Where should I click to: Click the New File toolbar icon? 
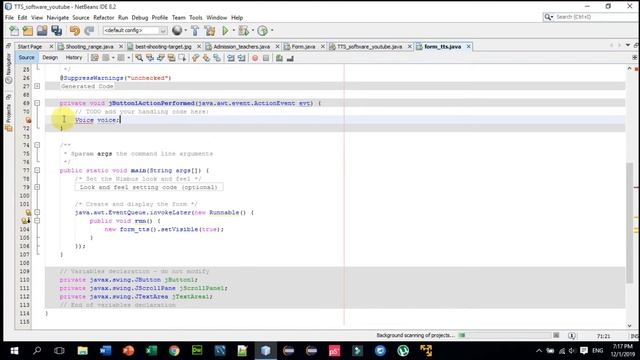tap(14, 31)
